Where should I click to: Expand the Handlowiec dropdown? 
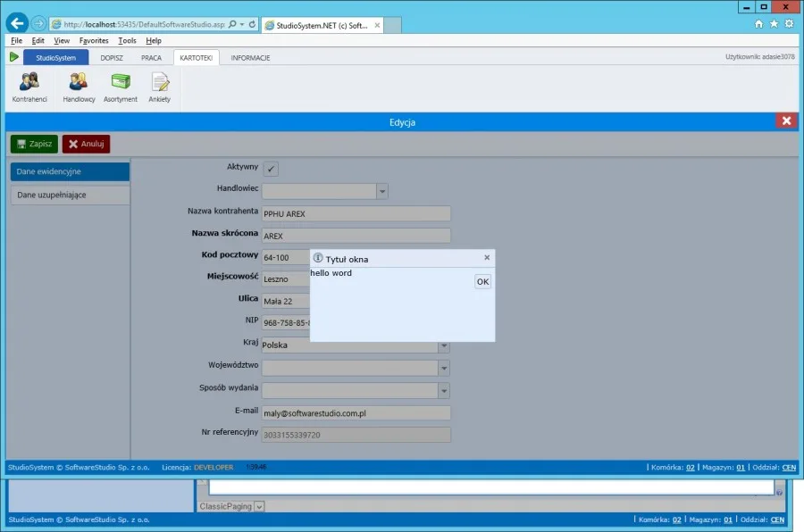coord(382,191)
